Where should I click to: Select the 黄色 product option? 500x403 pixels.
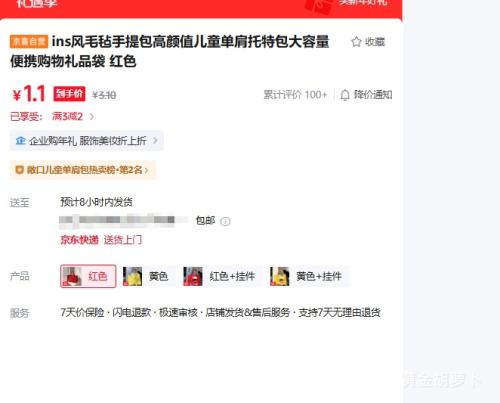click(149, 276)
